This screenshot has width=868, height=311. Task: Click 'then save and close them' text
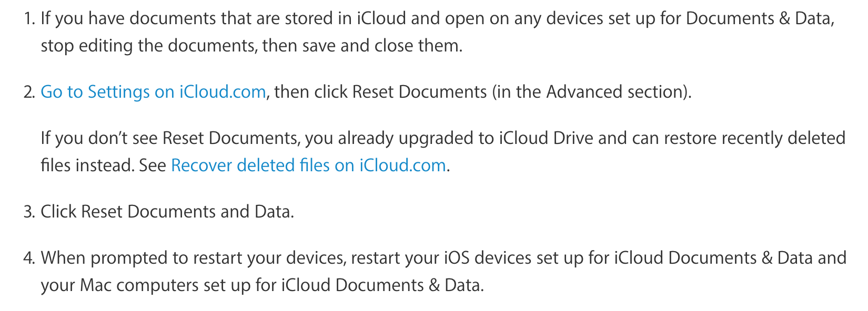[x=362, y=46]
